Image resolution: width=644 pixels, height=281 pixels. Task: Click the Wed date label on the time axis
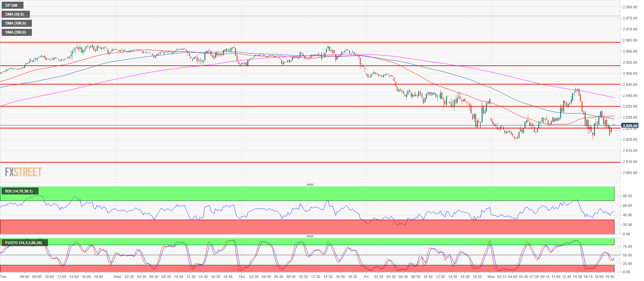pyautogui.click(x=117, y=277)
